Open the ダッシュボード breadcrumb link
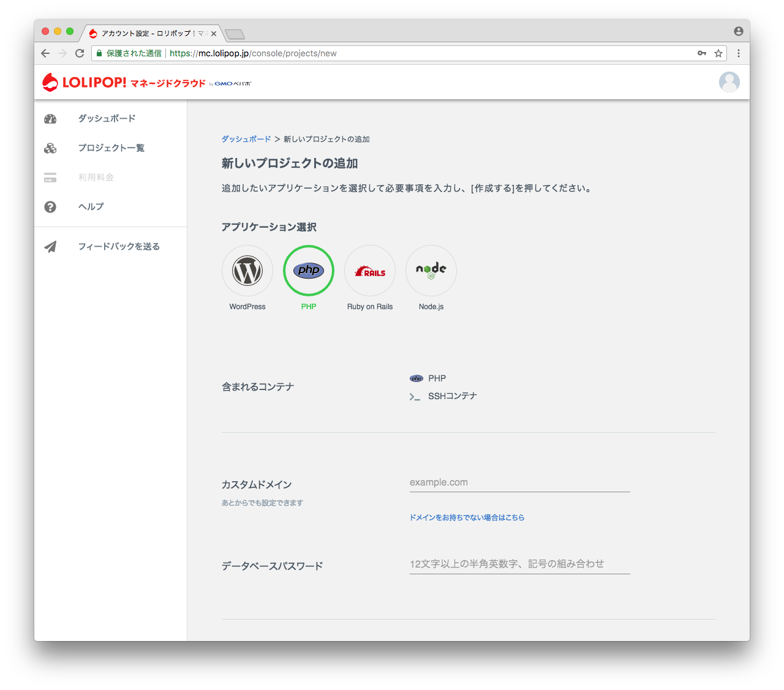The image size is (784, 690). pyautogui.click(x=246, y=139)
